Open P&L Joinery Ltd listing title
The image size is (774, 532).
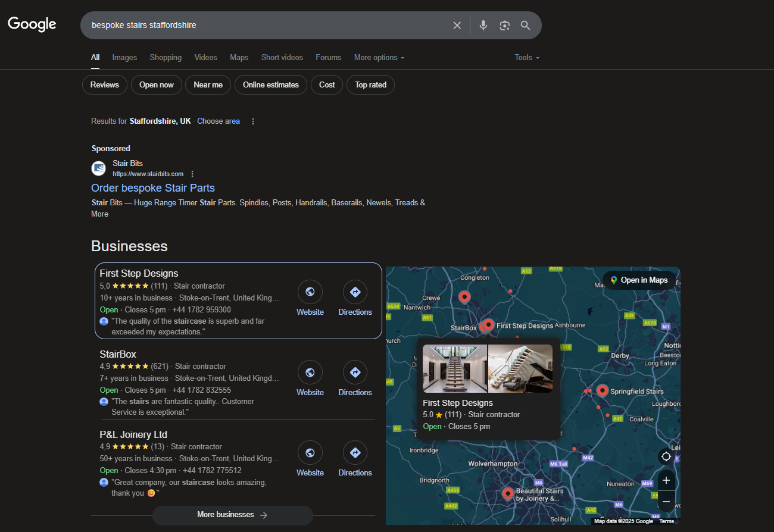pyautogui.click(x=133, y=435)
